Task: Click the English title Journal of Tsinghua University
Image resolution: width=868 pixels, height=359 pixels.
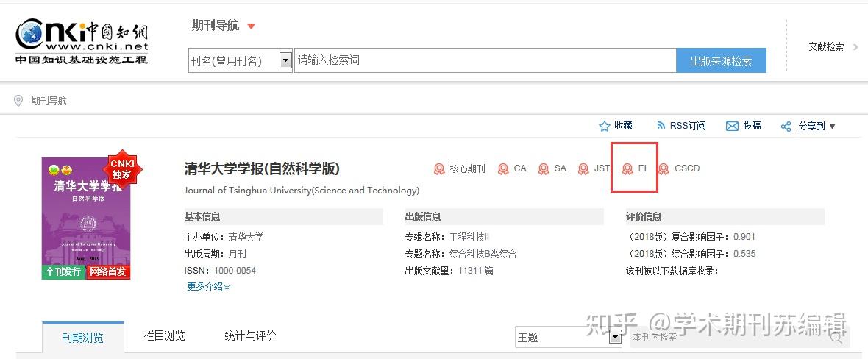Action: (x=302, y=191)
